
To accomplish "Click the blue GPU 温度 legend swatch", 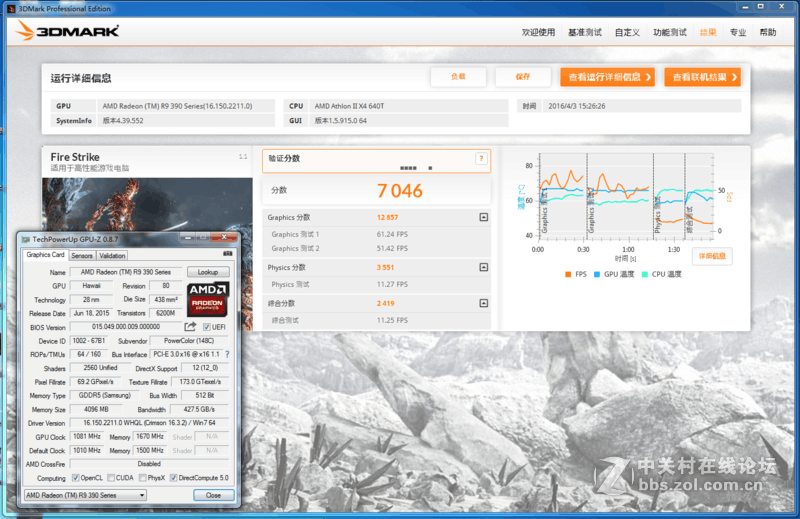I will point(597,275).
